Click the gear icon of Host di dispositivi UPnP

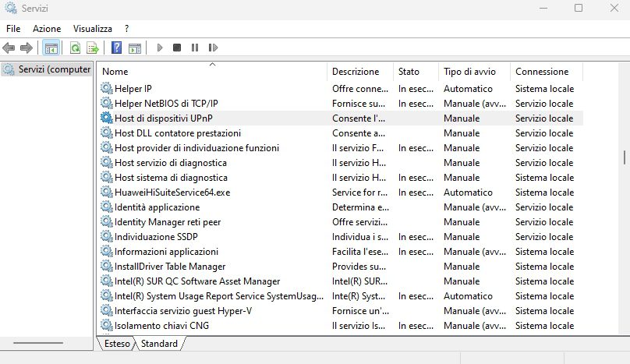point(107,118)
